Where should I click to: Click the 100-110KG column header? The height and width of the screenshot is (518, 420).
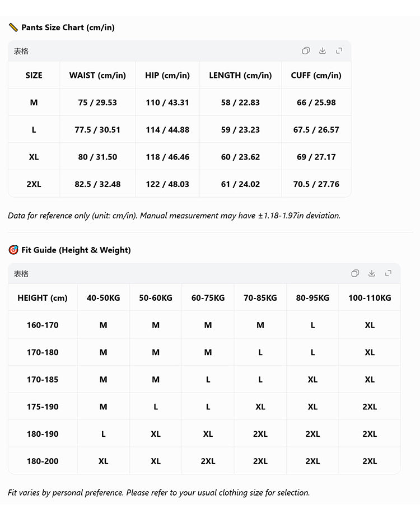coord(370,298)
